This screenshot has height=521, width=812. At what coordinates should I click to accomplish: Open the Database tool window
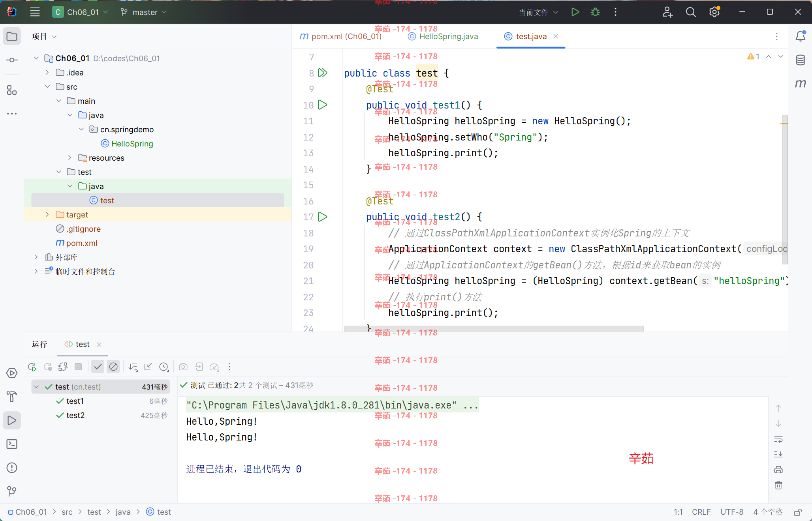point(801,60)
